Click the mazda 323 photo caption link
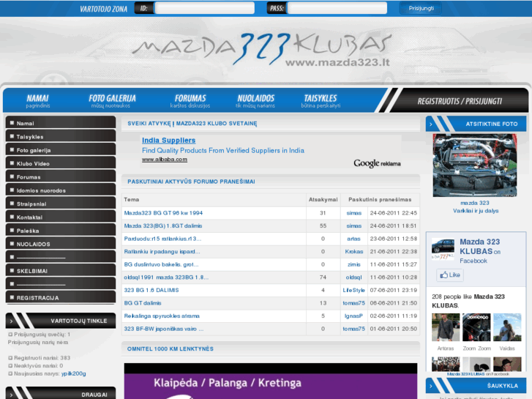 coord(475,203)
